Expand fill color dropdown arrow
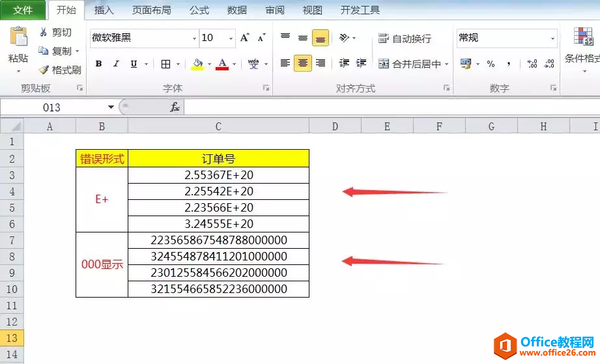 (209, 64)
